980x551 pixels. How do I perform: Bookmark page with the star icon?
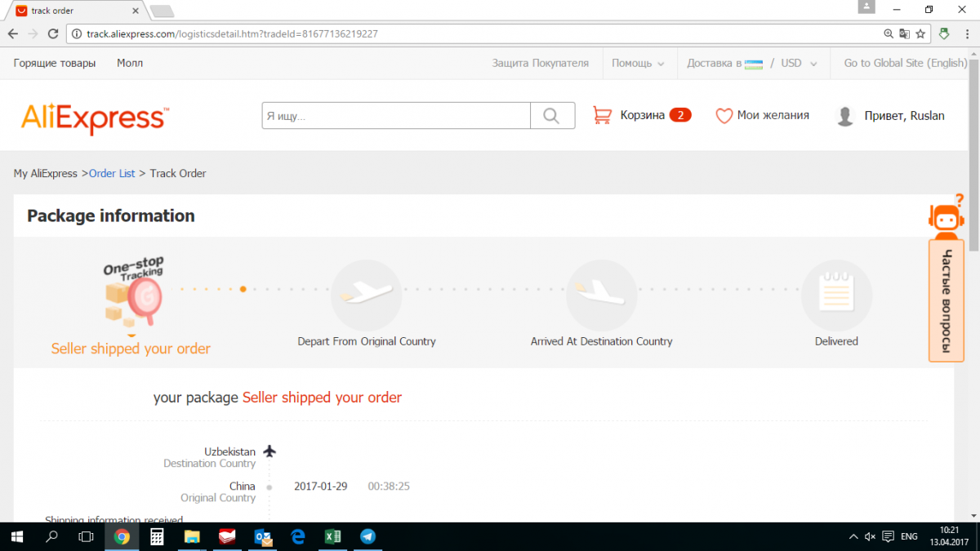pos(920,34)
